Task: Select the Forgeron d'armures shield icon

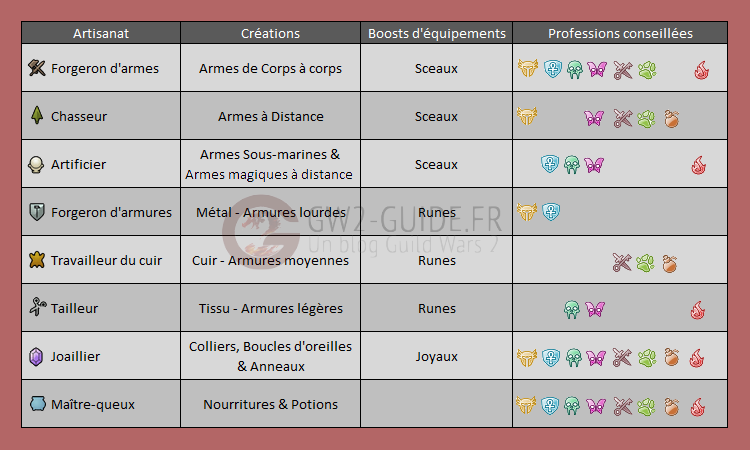Action: click(37, 212)
